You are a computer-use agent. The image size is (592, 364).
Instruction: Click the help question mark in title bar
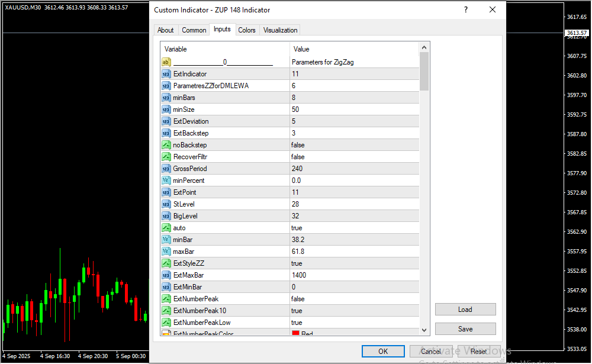(x=466, y=10)
